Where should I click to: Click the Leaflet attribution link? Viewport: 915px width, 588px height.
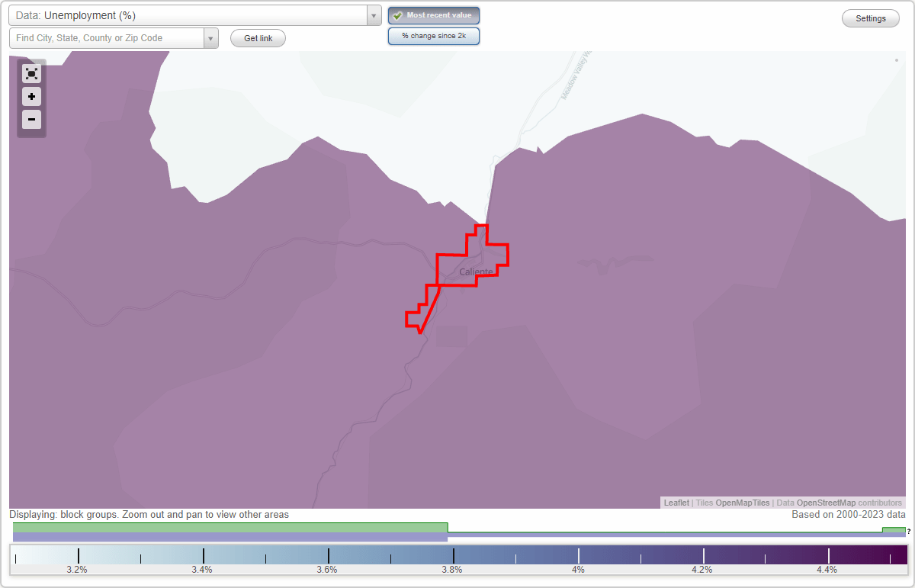tap(676, 503)
